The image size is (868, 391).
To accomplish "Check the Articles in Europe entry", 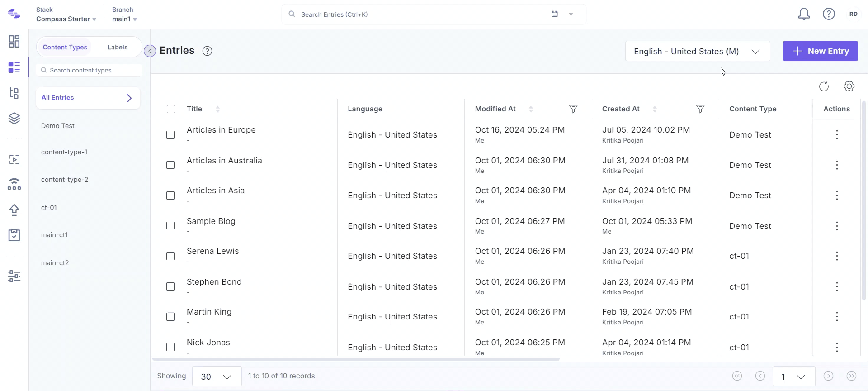I will 170,135.
